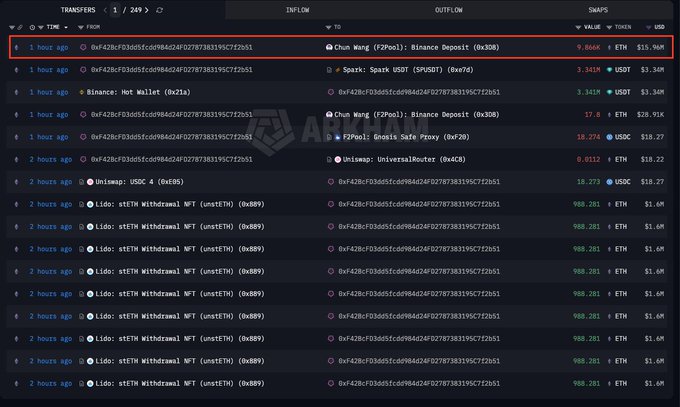Open the Spark: Spark USDT (SPUSDT) entity link
The height and width of the screenshot is (407, 680).
(x=408, y=70)
